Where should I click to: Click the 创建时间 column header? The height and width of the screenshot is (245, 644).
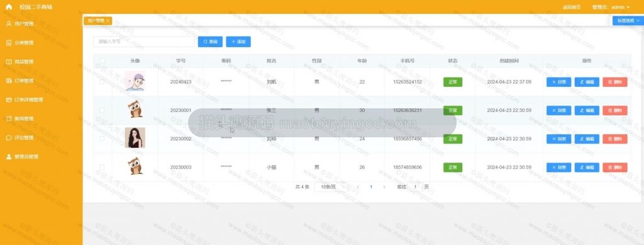509,61
